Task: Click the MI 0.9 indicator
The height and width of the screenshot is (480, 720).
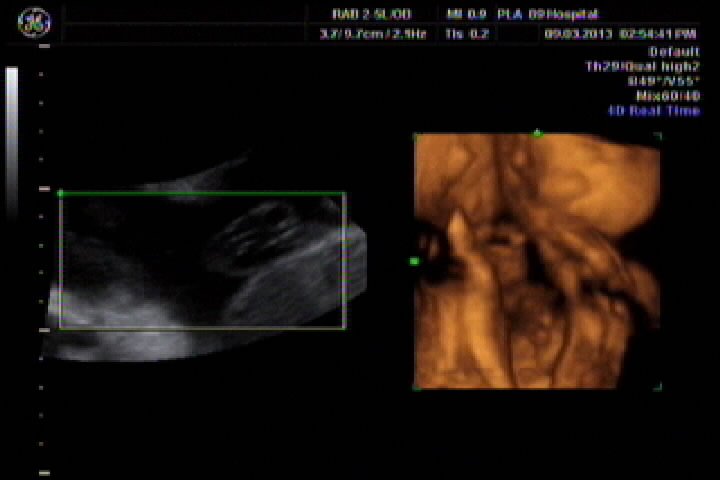Action: [x=466, y=14]
